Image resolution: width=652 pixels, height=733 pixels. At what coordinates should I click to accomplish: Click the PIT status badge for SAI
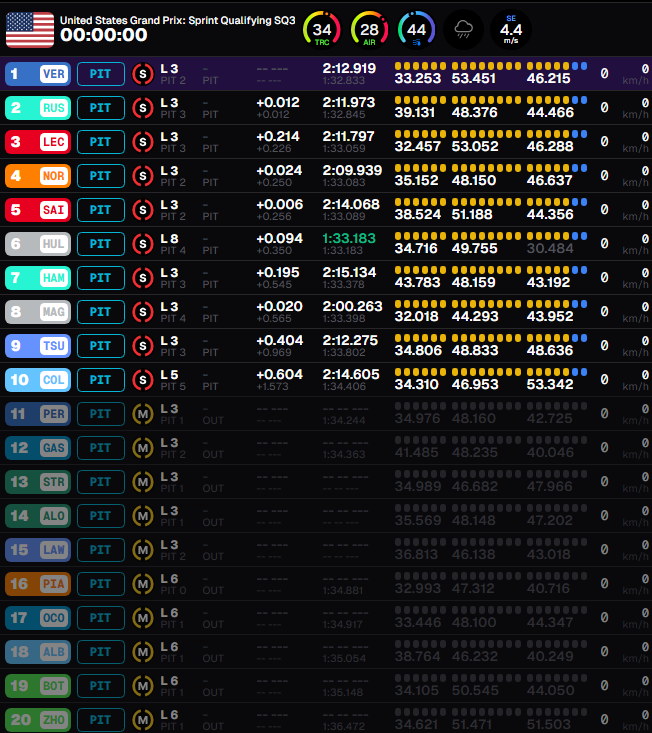pyautogui.click(x=101, y=210)
